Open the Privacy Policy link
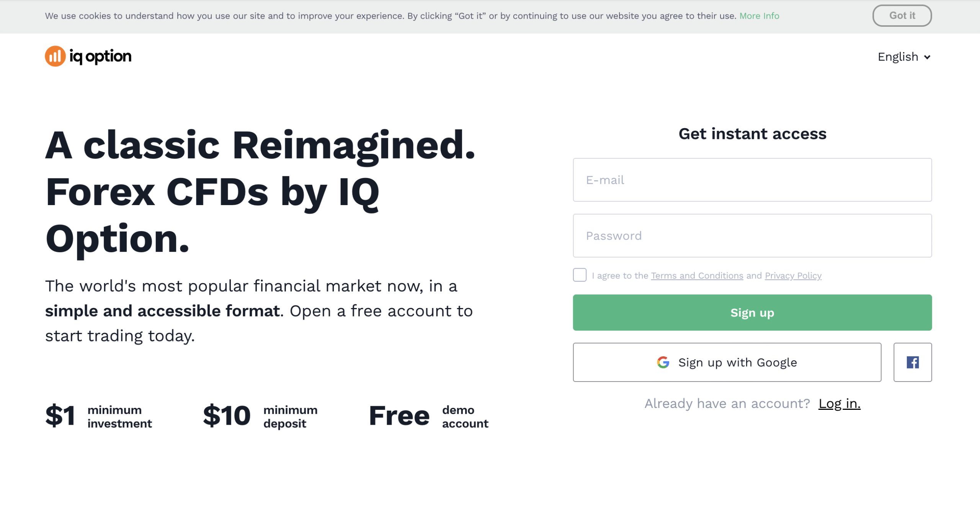The height and width of the screenshot is (512, 980). (x=793, y=276)
